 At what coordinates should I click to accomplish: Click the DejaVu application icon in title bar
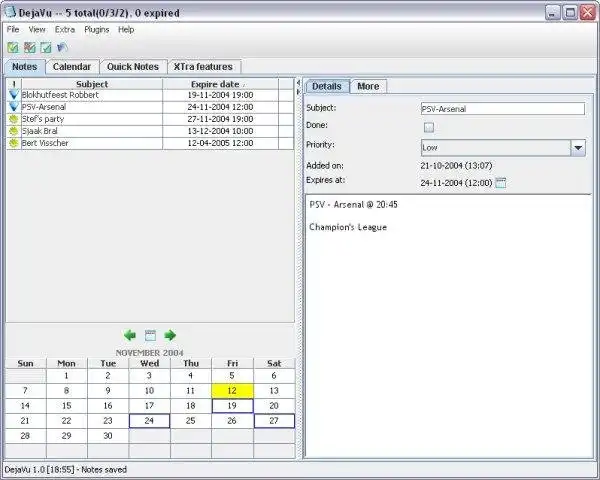[10, 12]
